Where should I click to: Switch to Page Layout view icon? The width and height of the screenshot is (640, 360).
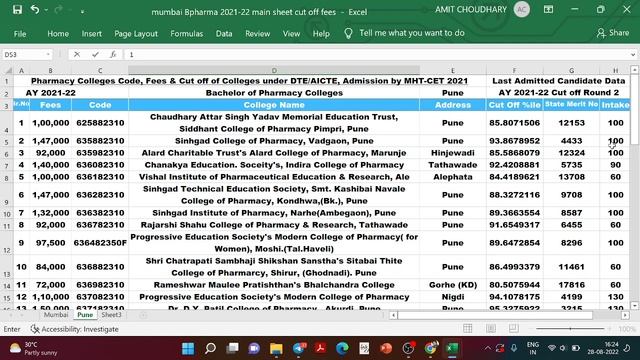point(491,328)
